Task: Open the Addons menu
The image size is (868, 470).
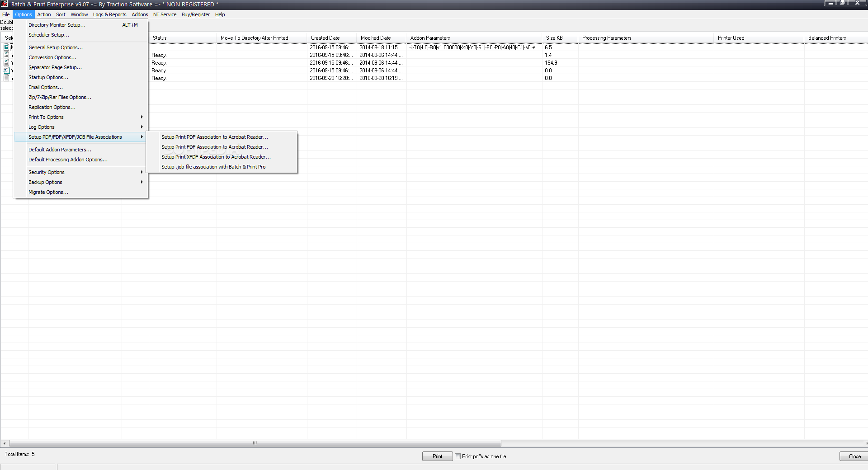Action: [x=140, y=14]
